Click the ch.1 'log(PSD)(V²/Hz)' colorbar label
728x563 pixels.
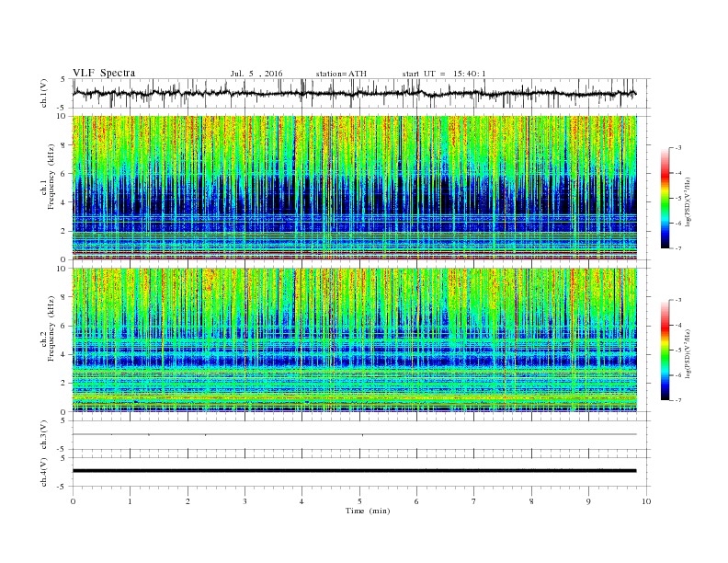[x=688, y=202]
